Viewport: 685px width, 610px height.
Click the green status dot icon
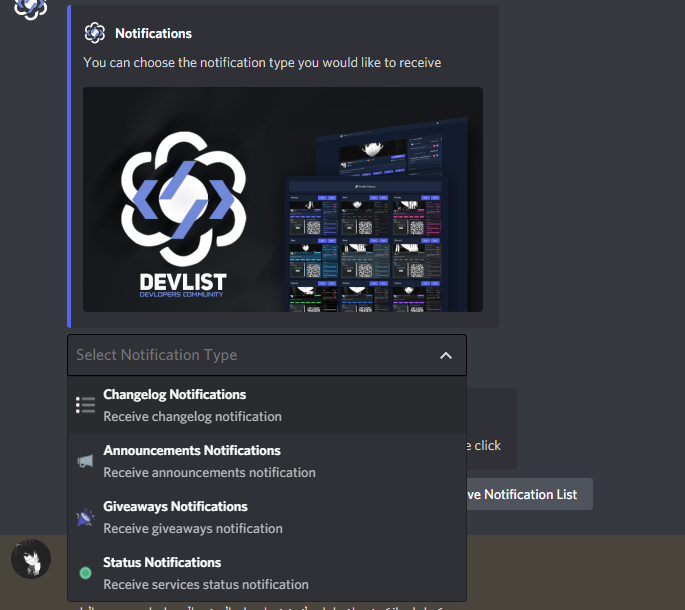(86, 573)
